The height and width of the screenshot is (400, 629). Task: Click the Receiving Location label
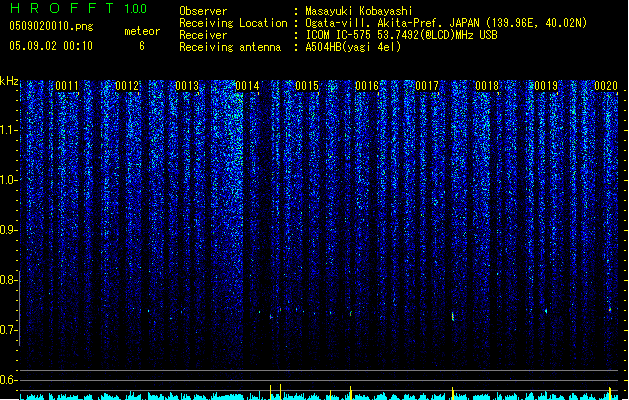tap(233, 23)
